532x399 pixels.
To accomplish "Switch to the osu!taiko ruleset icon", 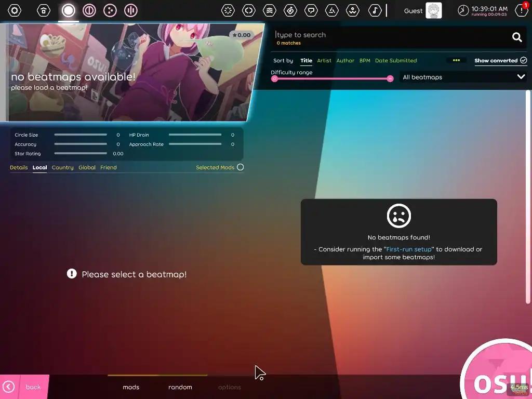I will tap(89, 10).
